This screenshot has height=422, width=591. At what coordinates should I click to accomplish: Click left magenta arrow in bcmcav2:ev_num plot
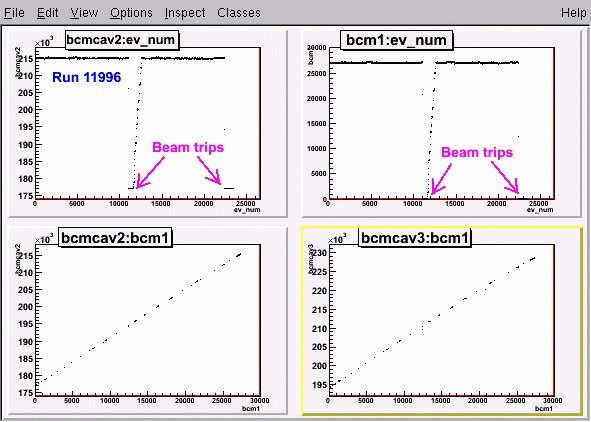150,173
